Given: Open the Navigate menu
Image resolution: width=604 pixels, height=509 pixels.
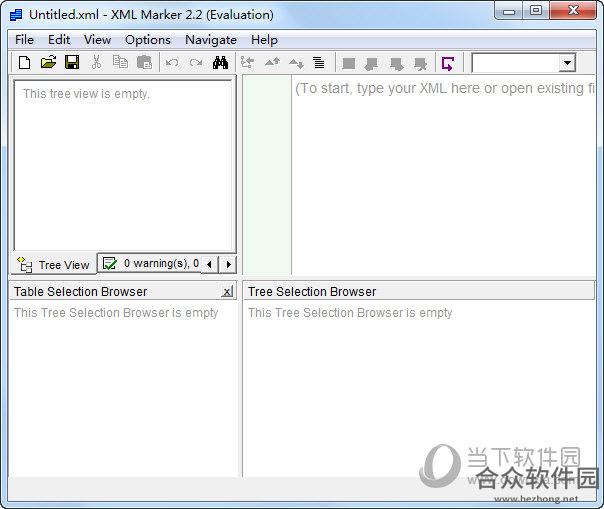Looking at the screenshot, I should pyautogui.click(x=211, y=40).
